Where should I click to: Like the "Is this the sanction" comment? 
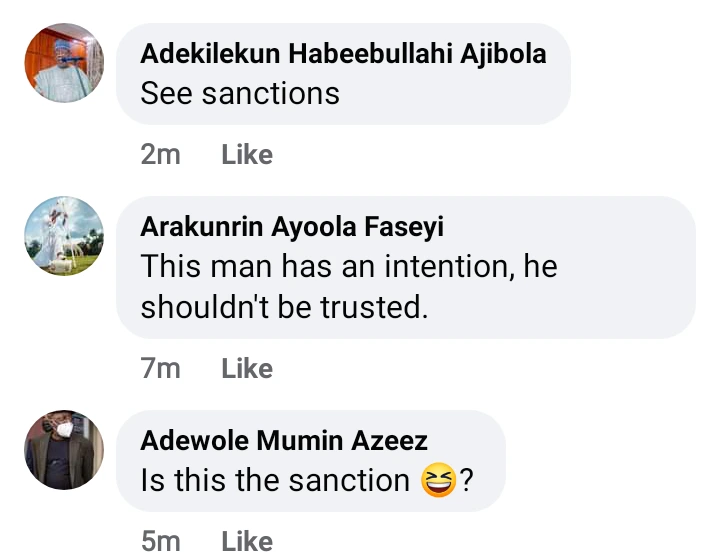coord(246,541)
